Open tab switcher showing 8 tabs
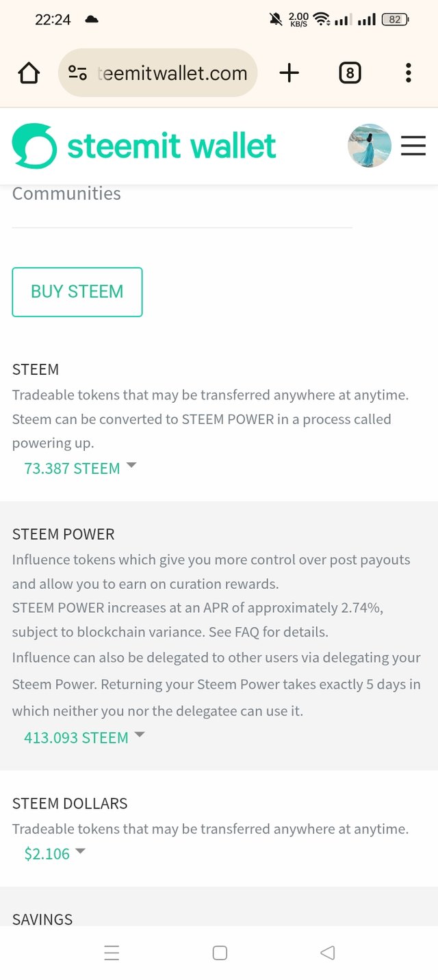The image size is (438, 980). [x=350, y=72]
